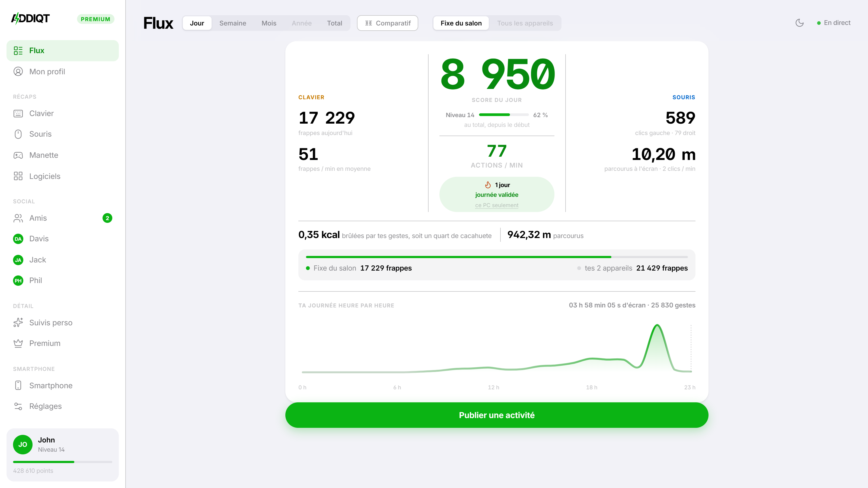Open friend Davis avatar entry
The image size is (868, 488).
tap(63, 239)
